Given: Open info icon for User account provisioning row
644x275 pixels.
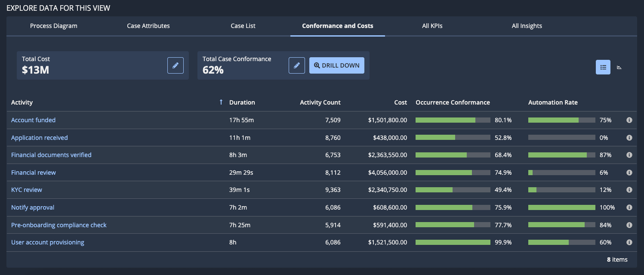Looking at the screenshot, I should [629, 242].
